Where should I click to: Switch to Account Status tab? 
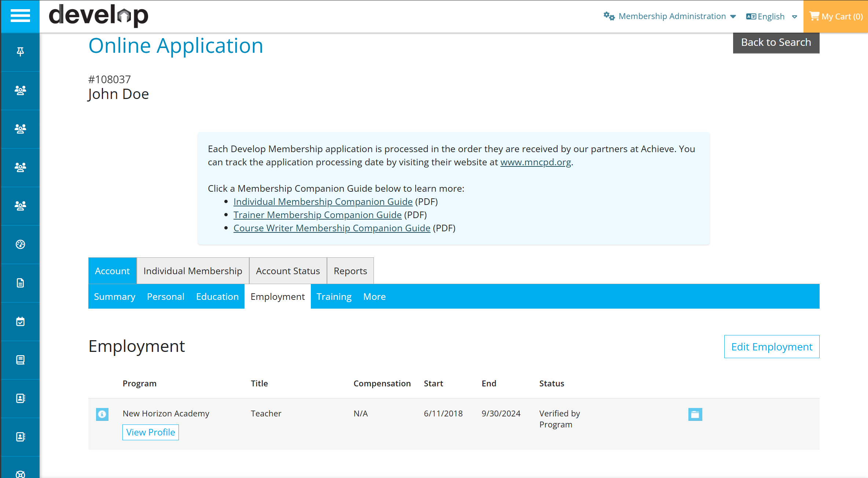coord(288,271)
